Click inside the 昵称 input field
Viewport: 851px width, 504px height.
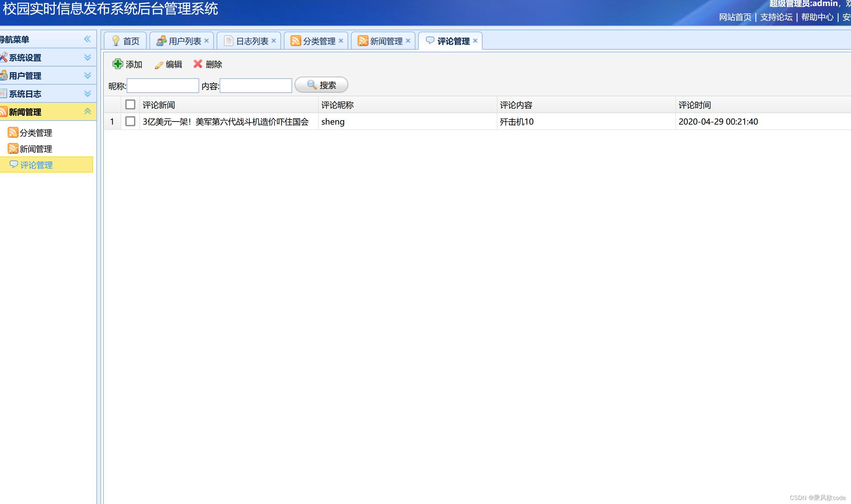162,85
